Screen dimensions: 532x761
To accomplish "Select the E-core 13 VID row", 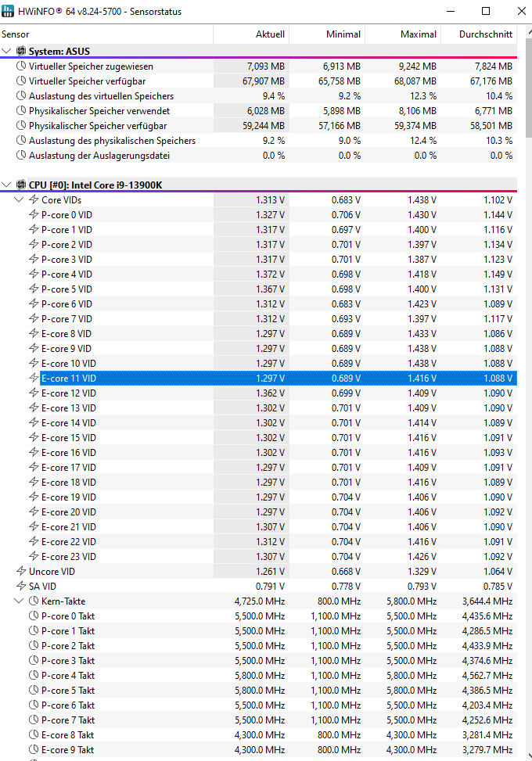I will point(258,407).
